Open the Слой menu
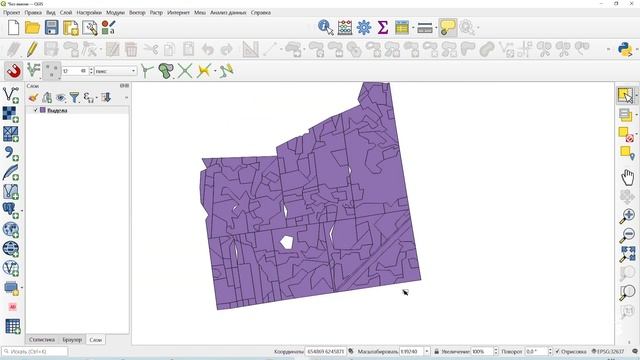This screenshot has width=640, height=360. [66, 13]
